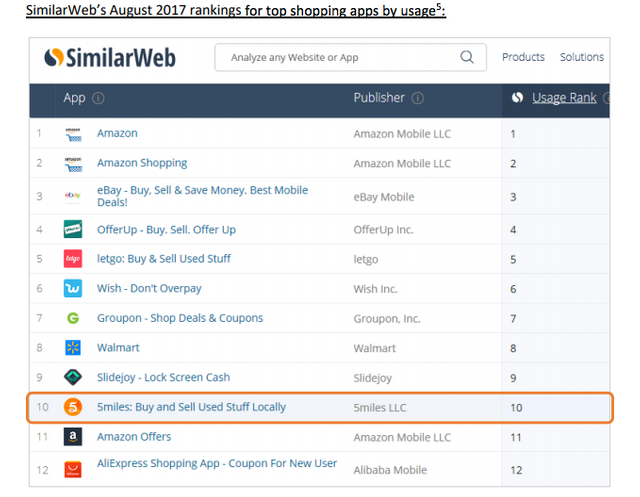Click the Wish app icon

tap(72, 288)
